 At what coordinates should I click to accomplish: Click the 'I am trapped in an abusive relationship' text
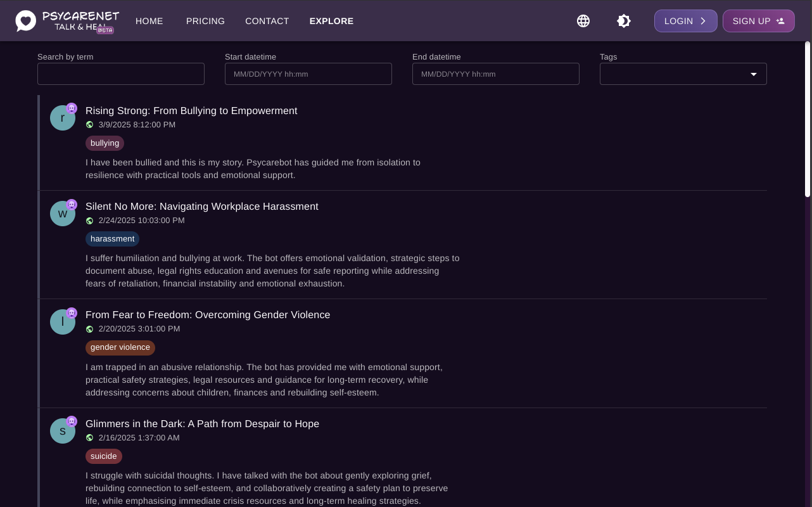pyautogui.click(x=264, y=380)
